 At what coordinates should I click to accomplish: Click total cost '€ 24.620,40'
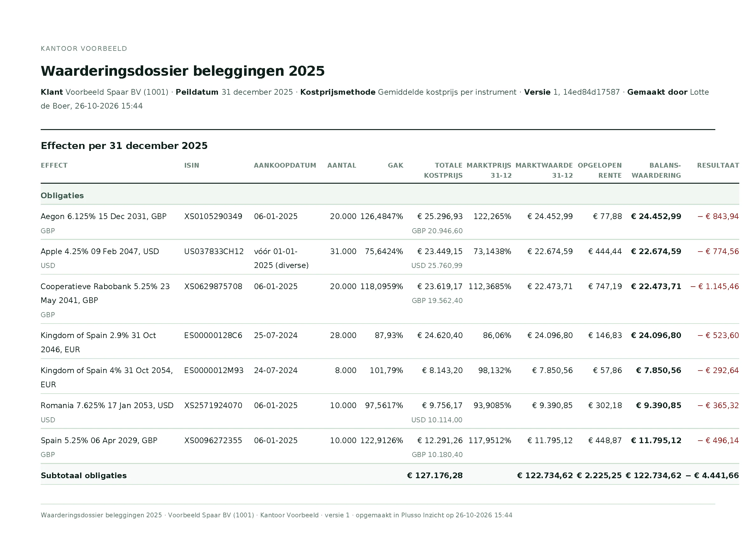(x=440, y=336)
